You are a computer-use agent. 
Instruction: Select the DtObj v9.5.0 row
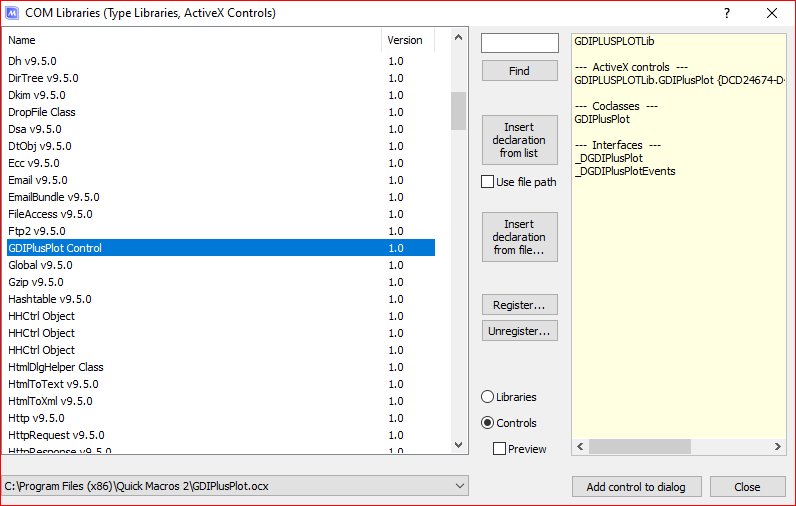(221, 146)
